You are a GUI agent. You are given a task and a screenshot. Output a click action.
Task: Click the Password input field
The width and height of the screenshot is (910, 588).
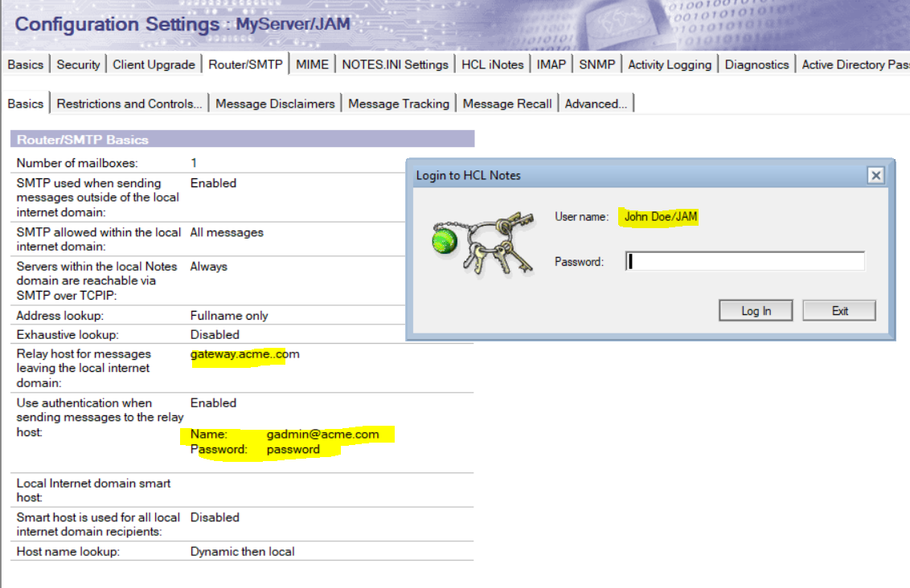[x=744, y=261]
